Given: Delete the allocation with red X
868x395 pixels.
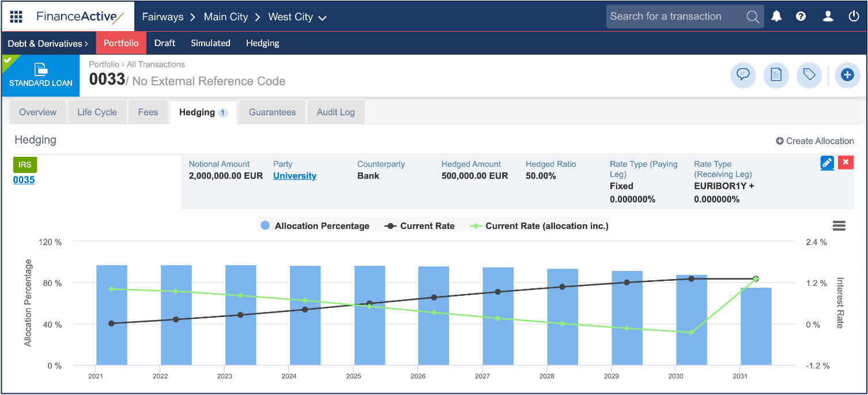Looking at the screenshot, I should pos(846,163).
